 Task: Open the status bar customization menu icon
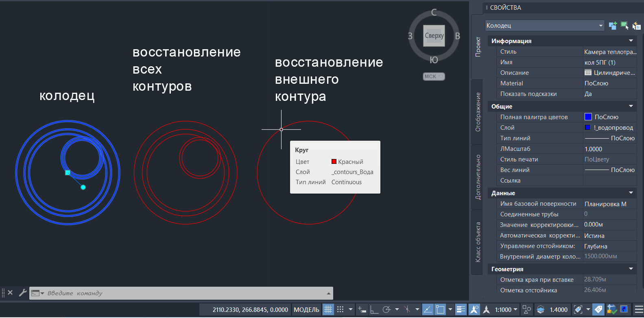[639, 310]
